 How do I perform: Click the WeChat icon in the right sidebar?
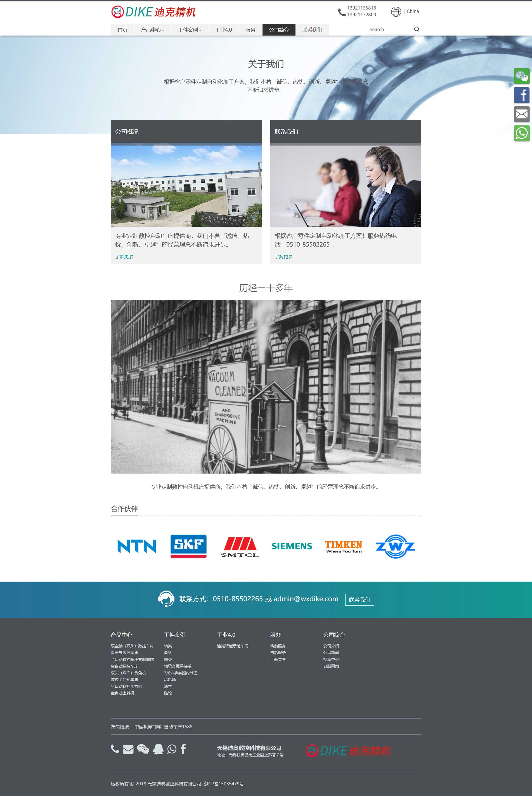521,76
